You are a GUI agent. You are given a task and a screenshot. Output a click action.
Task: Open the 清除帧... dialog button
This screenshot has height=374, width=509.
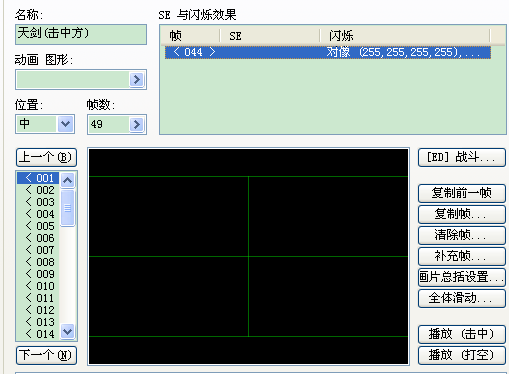pos(461,235)
